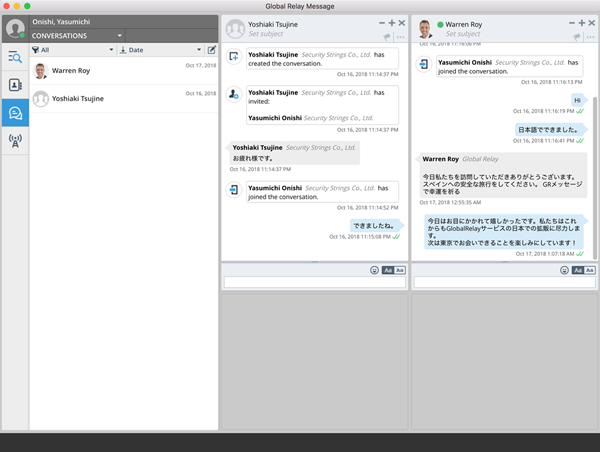
Task: Open the contacts sidebar icon
Action: 15,85
